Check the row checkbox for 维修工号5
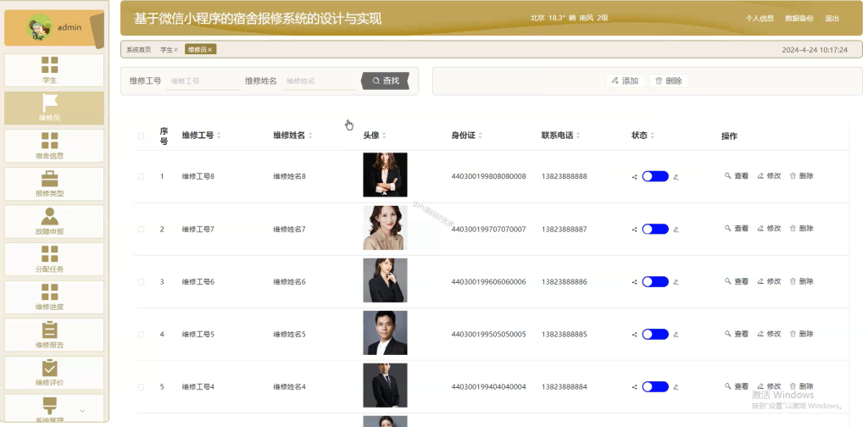This screenshot has height=427, width=868. [141, 334]
